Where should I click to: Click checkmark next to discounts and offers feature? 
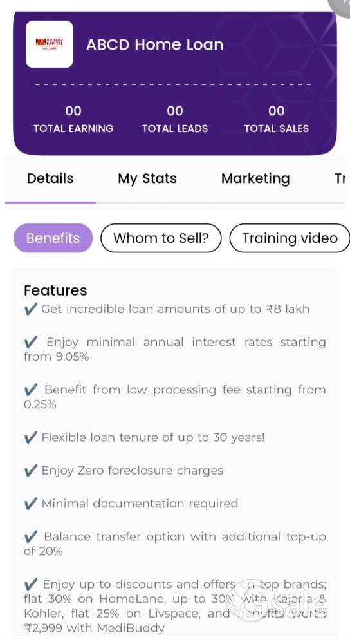[31, 585]
